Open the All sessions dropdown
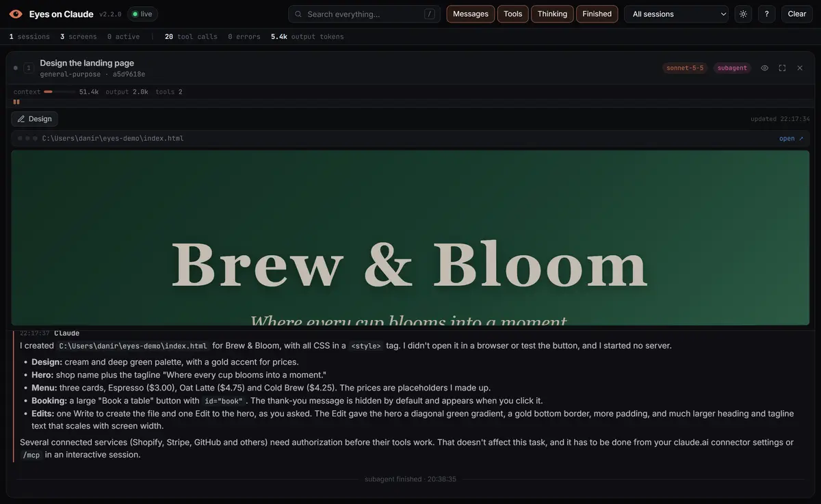The width and height of the screenshot is (821, 504). tap(676, 14)
